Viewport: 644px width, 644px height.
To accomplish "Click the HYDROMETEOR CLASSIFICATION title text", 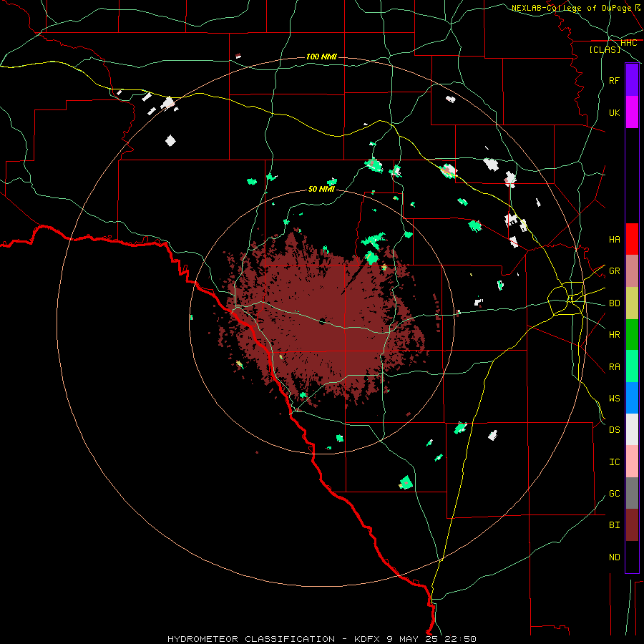I will point(251,639).
